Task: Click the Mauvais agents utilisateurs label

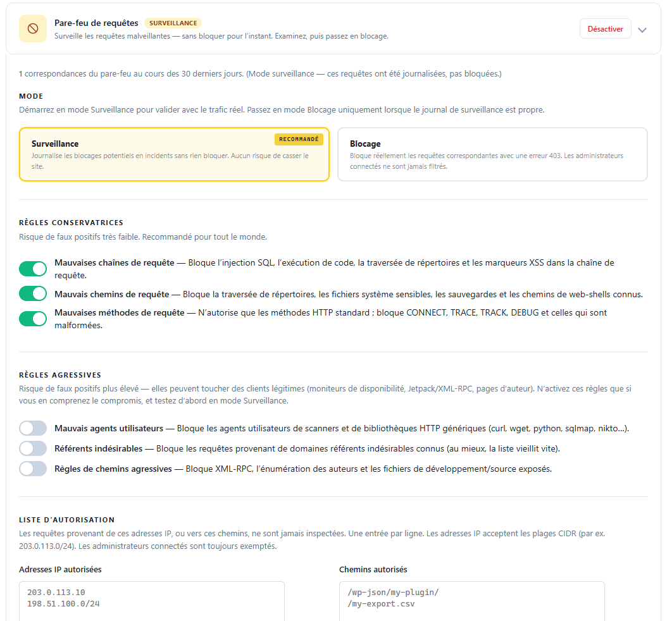Action: 109,428
